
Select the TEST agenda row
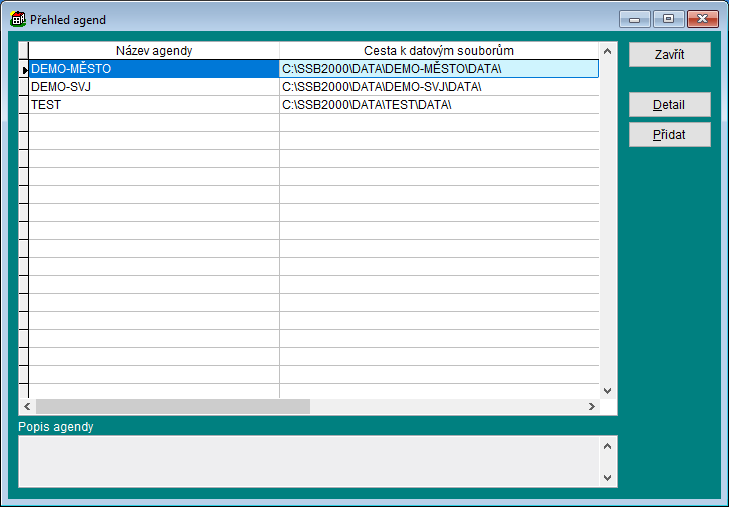(154, 105)
